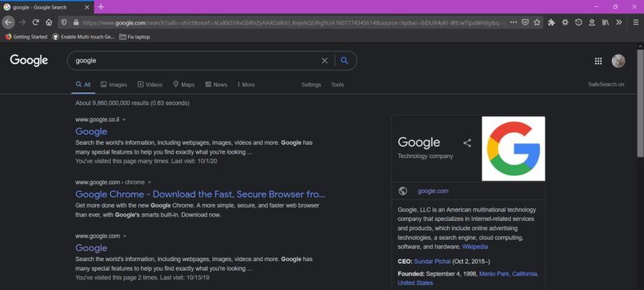The image size is (644, 290).
Task: Click the Google logo to go home
Action: coord(29,60)
